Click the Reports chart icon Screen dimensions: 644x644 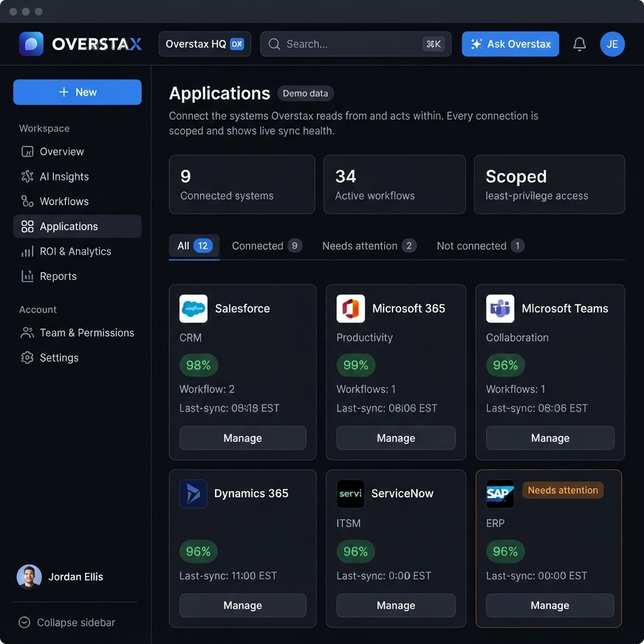point(27,276)
